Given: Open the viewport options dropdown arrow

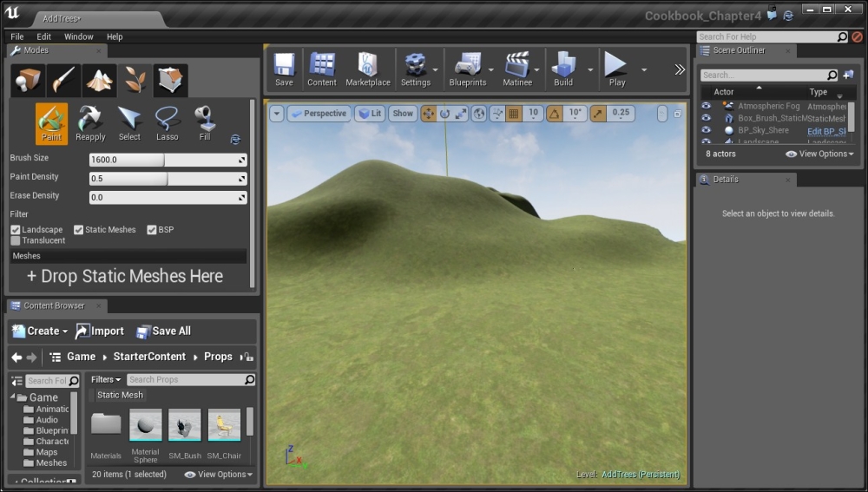Looking at the screenshot, I should pos(276,114).
